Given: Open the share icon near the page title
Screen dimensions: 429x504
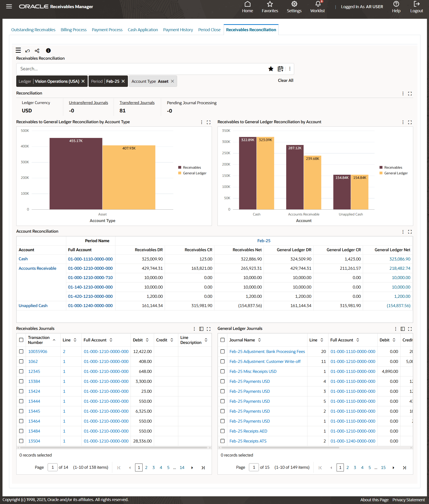Looking at the screenshot, I should [37, 51].
